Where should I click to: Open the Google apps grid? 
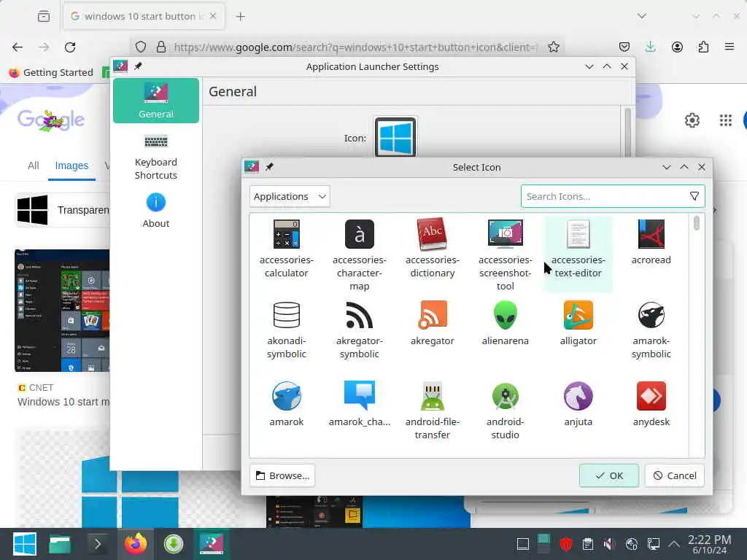click(x=725, y=120)
